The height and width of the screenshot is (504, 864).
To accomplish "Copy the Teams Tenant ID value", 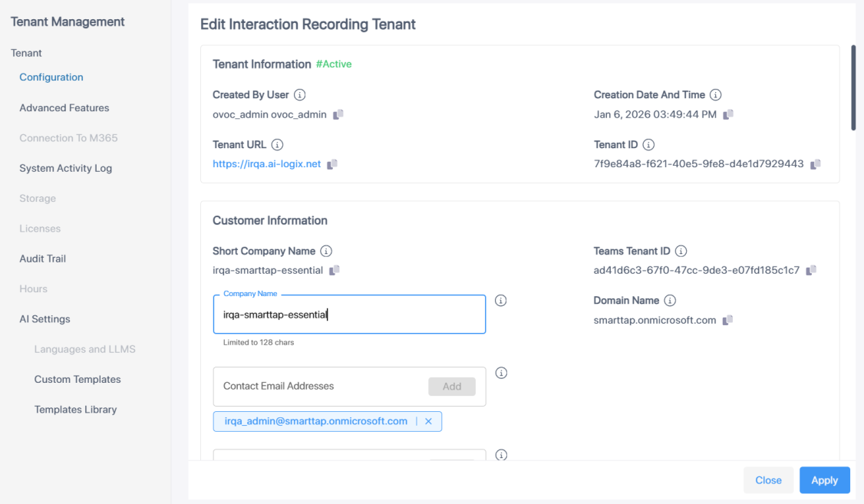I will coord(811,270).
